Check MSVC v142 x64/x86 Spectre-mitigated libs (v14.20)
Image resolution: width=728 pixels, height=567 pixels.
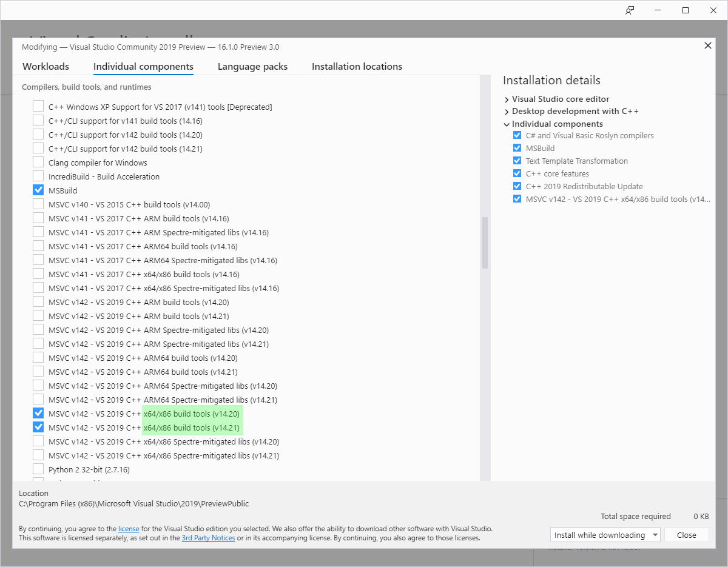click(38, 441)
